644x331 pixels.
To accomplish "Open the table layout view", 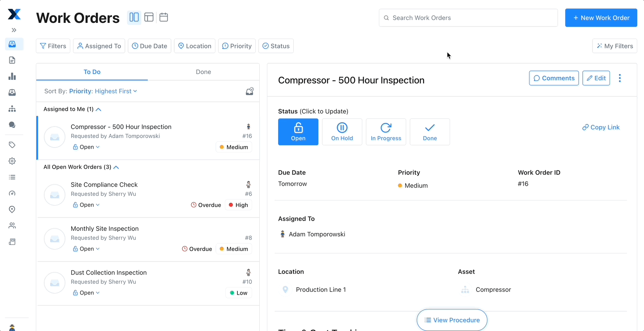I will point(149,17).
